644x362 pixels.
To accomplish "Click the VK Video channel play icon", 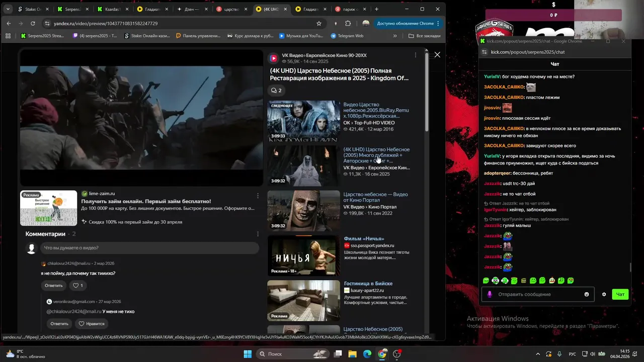I will tap(273, 58).
